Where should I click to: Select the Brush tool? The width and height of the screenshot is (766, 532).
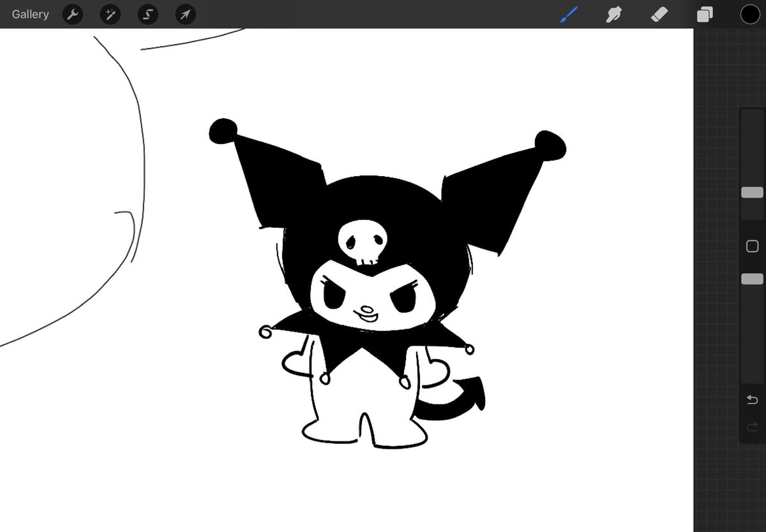click(x=568, y=14)
